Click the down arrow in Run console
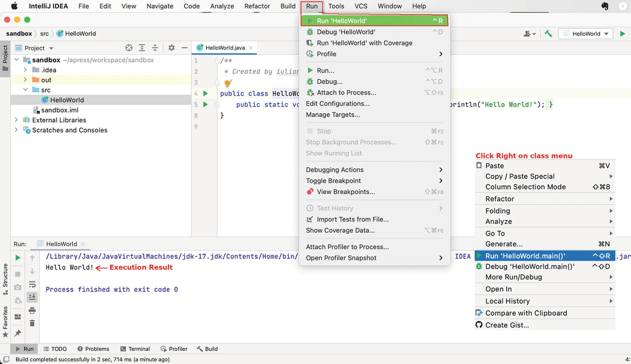 [32, 271]
